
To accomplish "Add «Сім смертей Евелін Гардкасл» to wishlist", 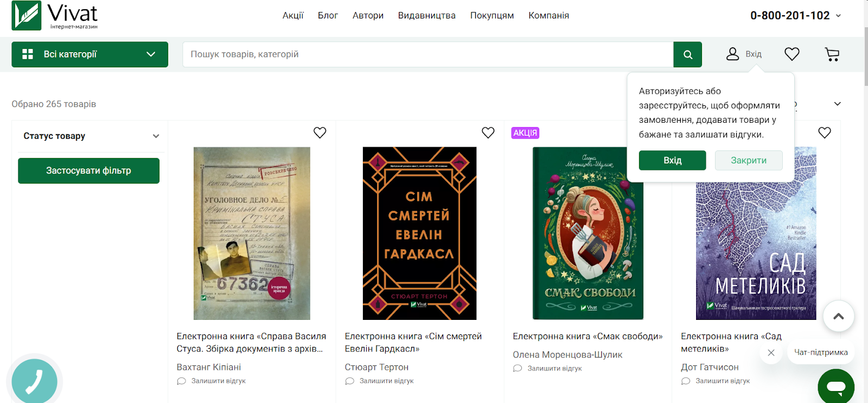I will click(x=488, y=133).
